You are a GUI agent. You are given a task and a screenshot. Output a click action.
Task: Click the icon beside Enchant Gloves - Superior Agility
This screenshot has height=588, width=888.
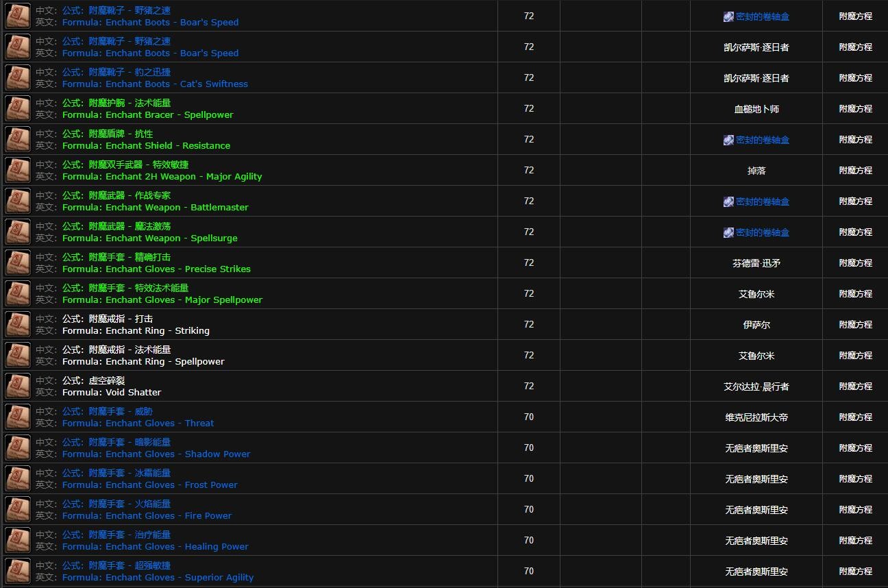(x=18, y=572)
